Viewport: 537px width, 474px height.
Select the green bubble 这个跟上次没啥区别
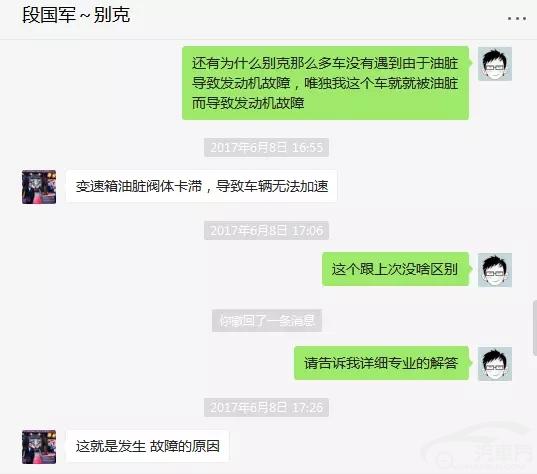[395, 269]
